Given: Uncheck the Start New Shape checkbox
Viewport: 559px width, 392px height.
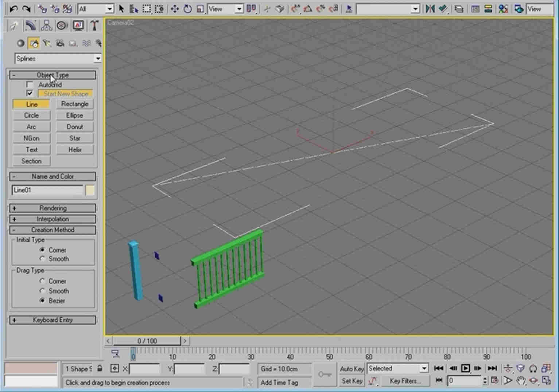Looking at the screenshot, I should [x=30, y=94].
